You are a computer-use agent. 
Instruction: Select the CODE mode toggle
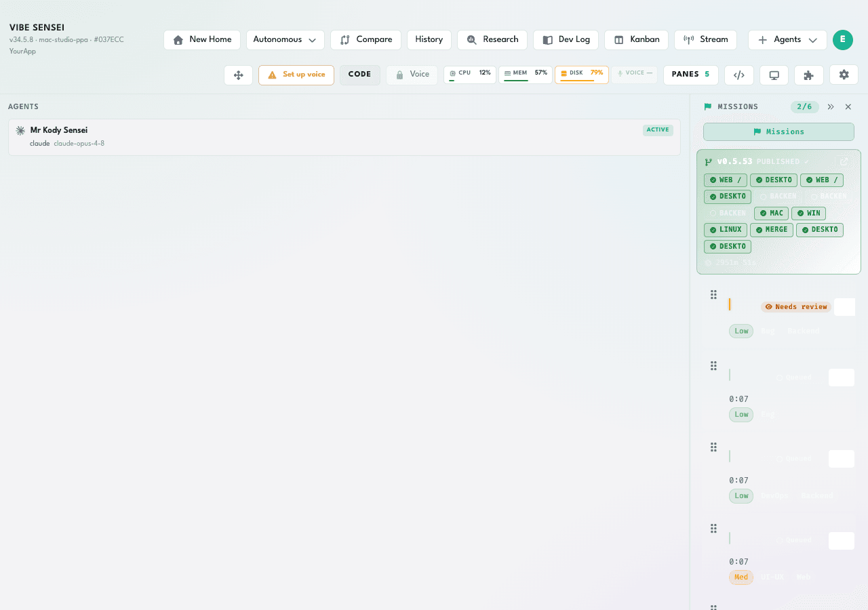click(x=360, y=75)
